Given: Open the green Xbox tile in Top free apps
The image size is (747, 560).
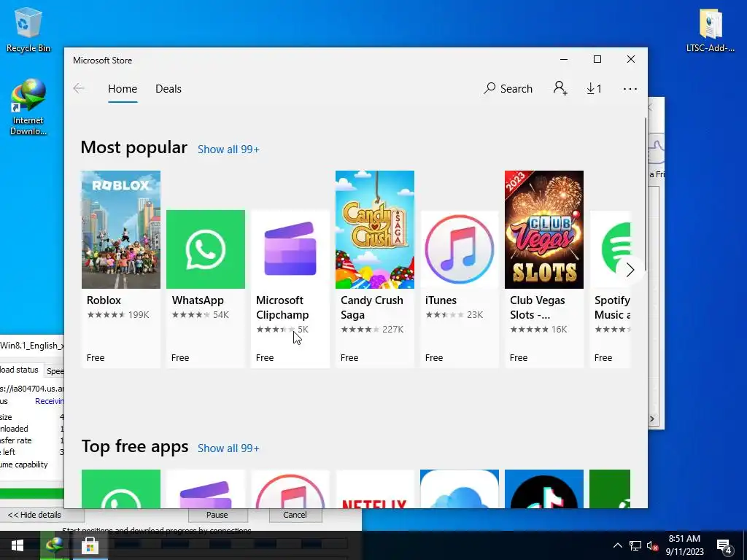Looking at the screenshot, I should point(610,489).
